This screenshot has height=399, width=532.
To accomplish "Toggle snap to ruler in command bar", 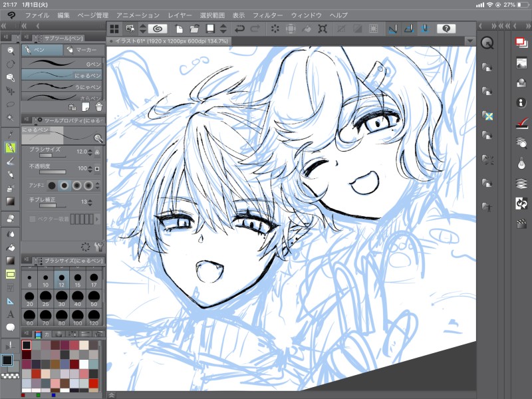I will click(393, 29).
